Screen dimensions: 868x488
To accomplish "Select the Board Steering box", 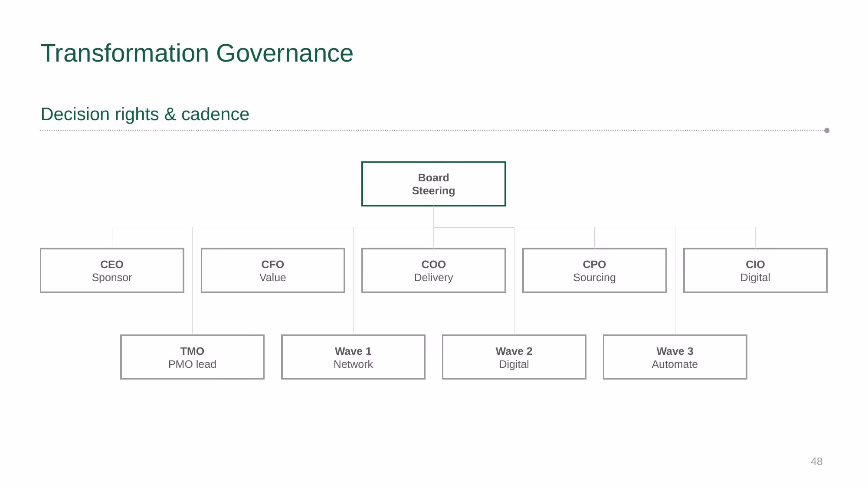I will pos(433,184).
